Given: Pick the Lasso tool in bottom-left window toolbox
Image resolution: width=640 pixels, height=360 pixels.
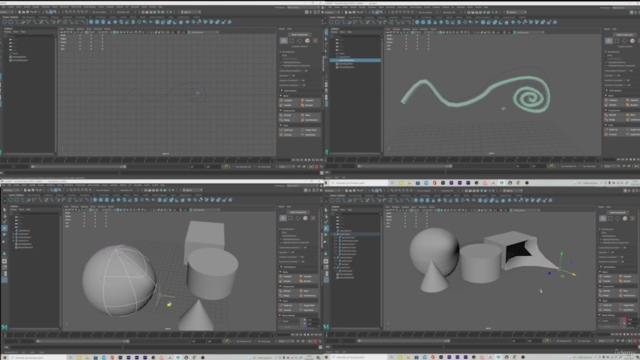Looking at the screenshot, I should pyautogui.click(x=4, y=216).
